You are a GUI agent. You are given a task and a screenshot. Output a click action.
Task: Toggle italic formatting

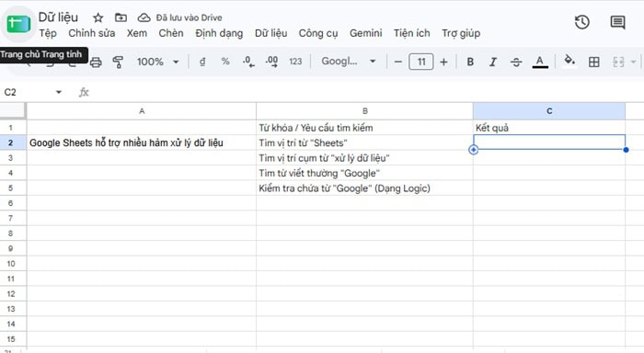[x=493, y=62]
